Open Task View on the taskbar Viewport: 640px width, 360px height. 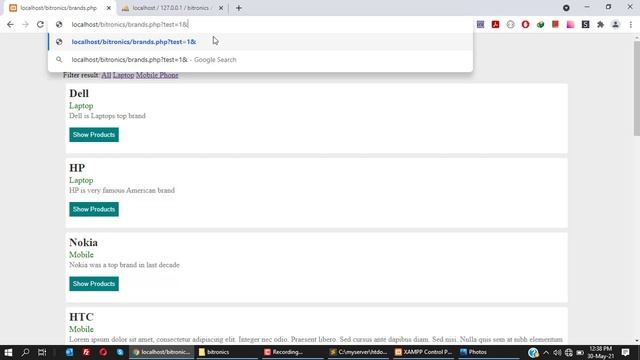coord(42,352)
